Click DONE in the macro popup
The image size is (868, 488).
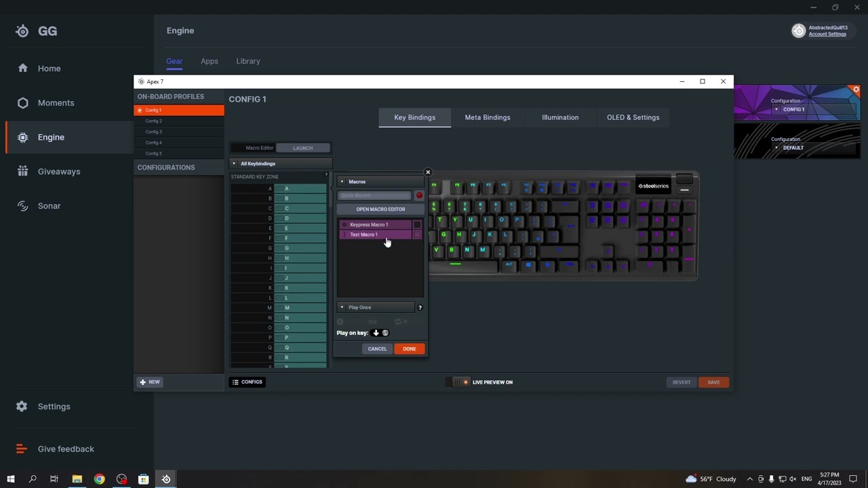point(409,349)
